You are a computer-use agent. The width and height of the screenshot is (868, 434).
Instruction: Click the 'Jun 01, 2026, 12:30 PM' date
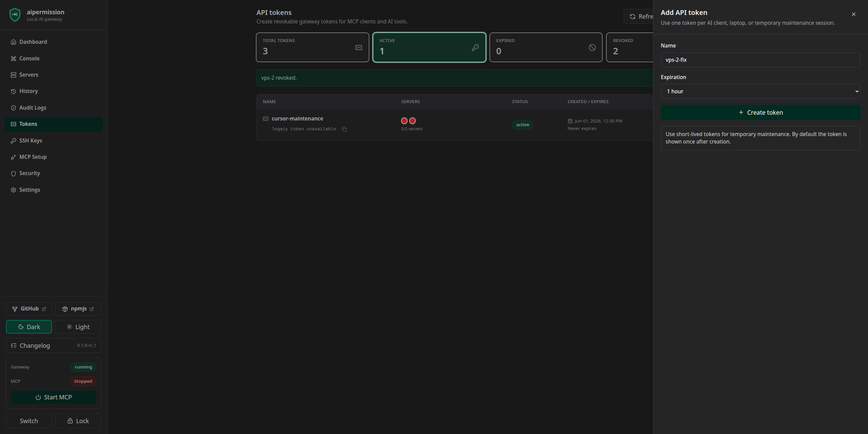(598, 121)
